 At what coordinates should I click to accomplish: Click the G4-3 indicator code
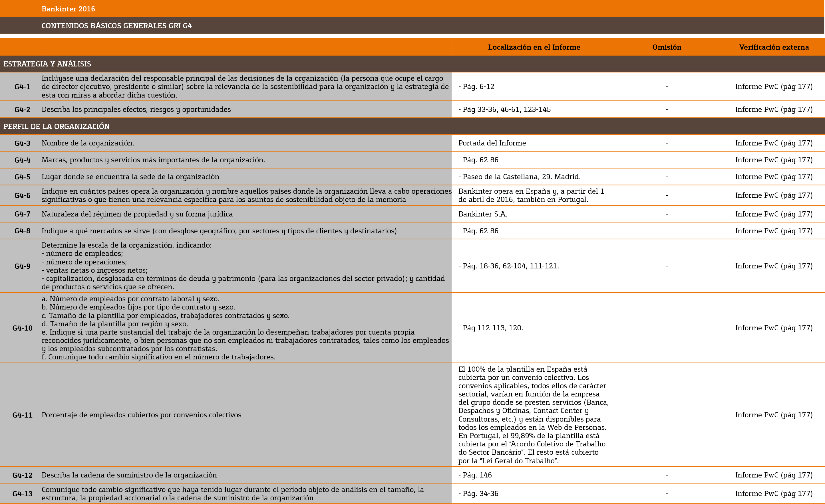(23, 143)
